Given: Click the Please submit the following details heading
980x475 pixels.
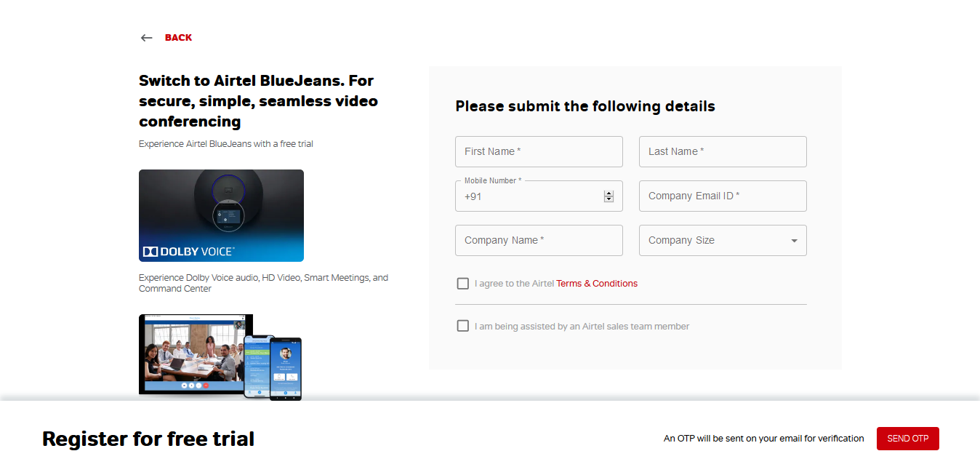Looking at the screenshot, I should [x=585, y=106].
